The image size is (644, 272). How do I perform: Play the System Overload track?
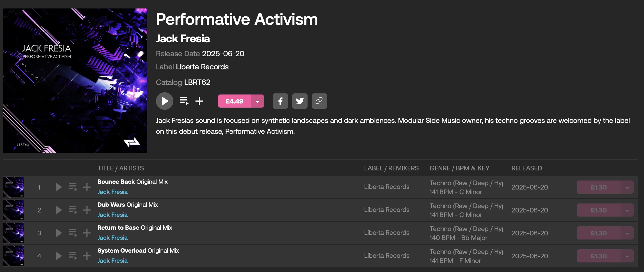pos(59,256)
